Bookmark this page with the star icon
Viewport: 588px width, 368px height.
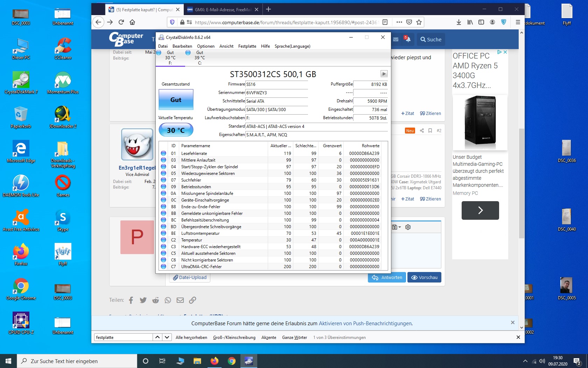419,22
